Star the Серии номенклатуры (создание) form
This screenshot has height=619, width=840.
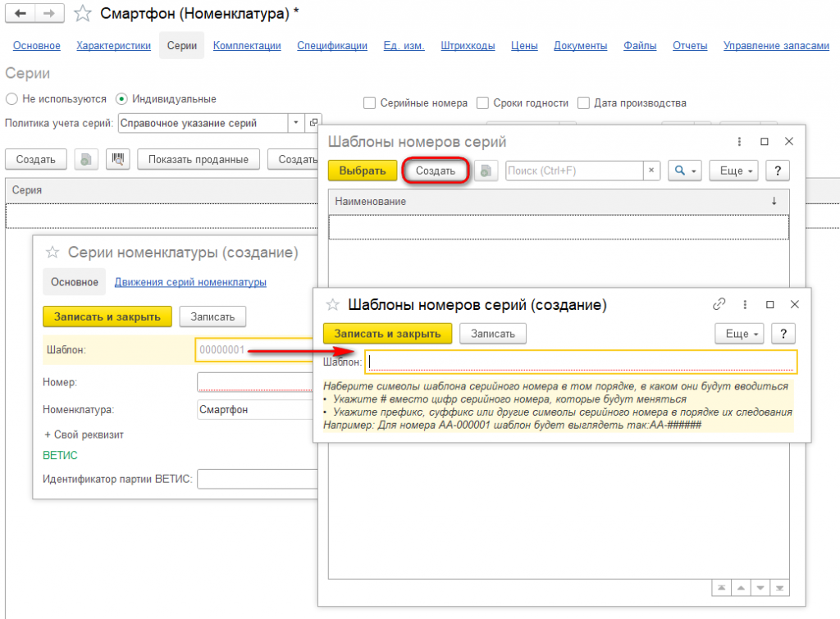(x=52, y=253)
